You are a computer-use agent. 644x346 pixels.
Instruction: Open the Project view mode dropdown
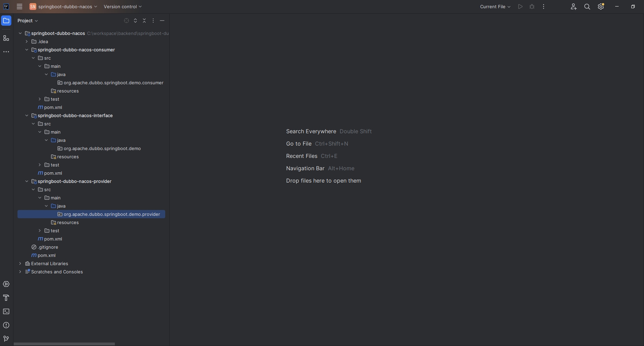pyautogui.click(x=28, y=21)
